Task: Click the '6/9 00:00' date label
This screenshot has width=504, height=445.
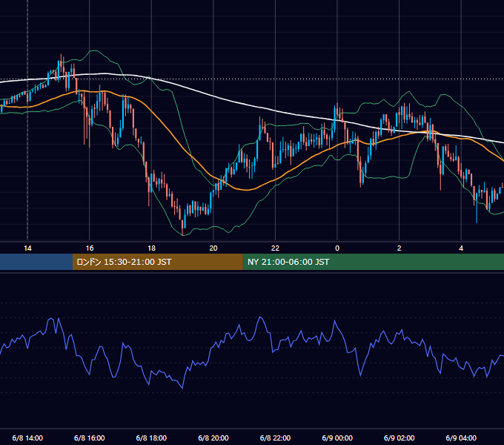Action: 337,438
